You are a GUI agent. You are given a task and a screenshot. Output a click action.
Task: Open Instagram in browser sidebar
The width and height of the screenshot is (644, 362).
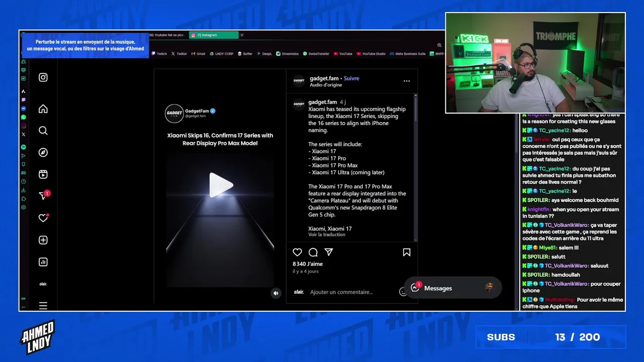[23, 126]
